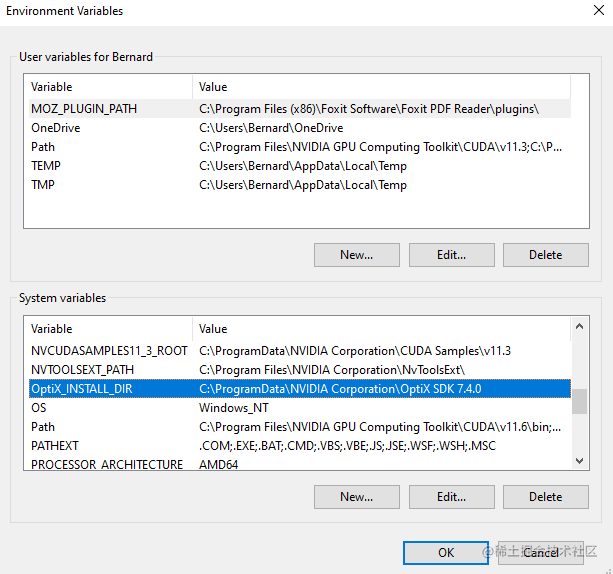
Task: Click New button under user variables
Action: (x=356, y=255)
